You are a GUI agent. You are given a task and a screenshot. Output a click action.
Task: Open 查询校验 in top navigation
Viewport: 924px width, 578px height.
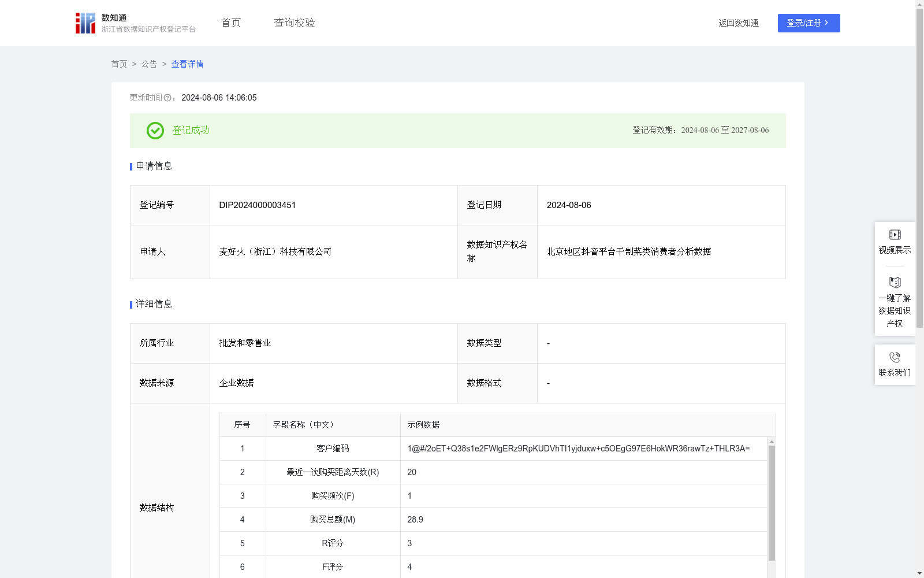295,23
